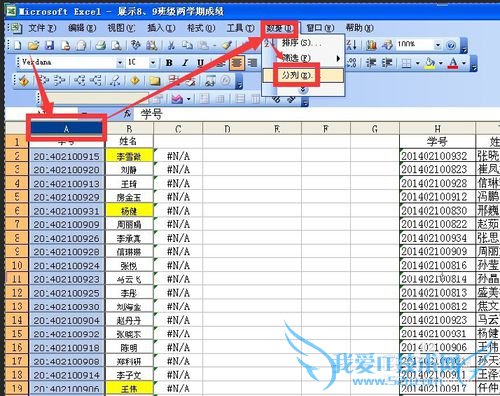The width and height of the screenshot is (500, 396).
Task: Click the yellow diamond icon in third toolbar
Action: tap(135, 80)
